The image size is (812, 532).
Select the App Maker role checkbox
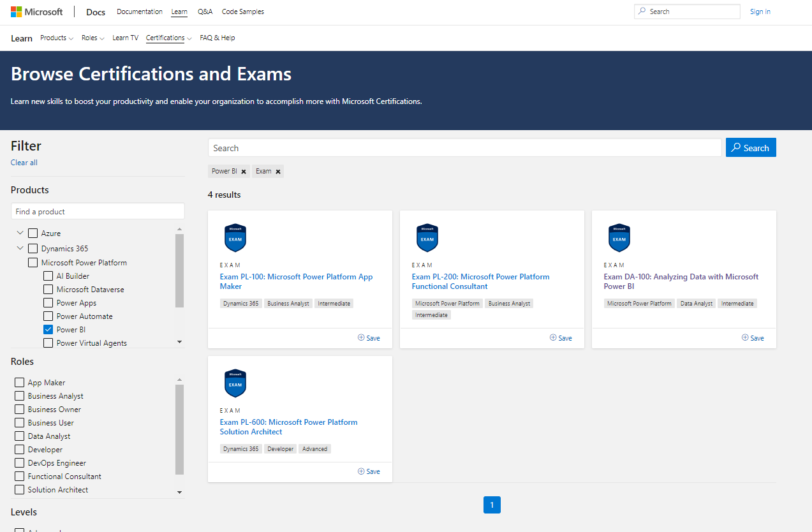tap(20, 383)
